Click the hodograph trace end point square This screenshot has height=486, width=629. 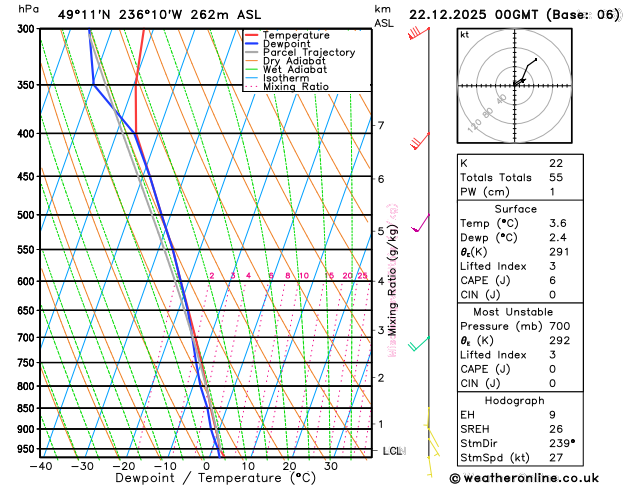tap(536, 59)
